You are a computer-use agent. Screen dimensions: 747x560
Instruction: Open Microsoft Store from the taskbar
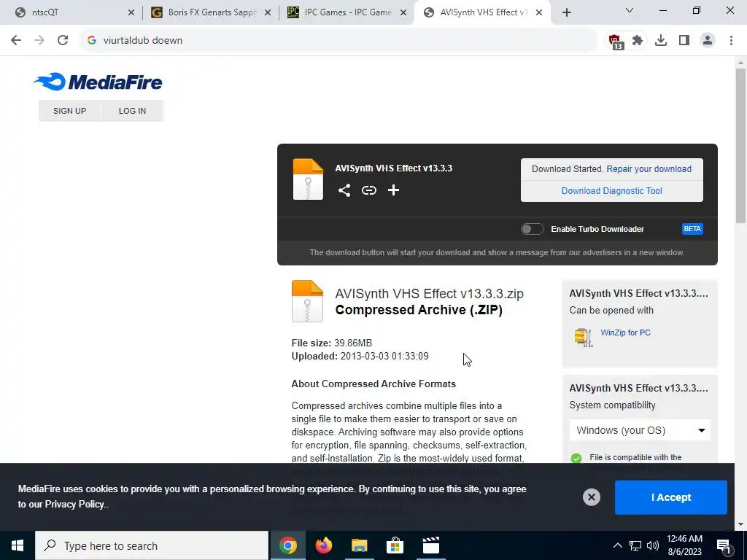[395, 545]
